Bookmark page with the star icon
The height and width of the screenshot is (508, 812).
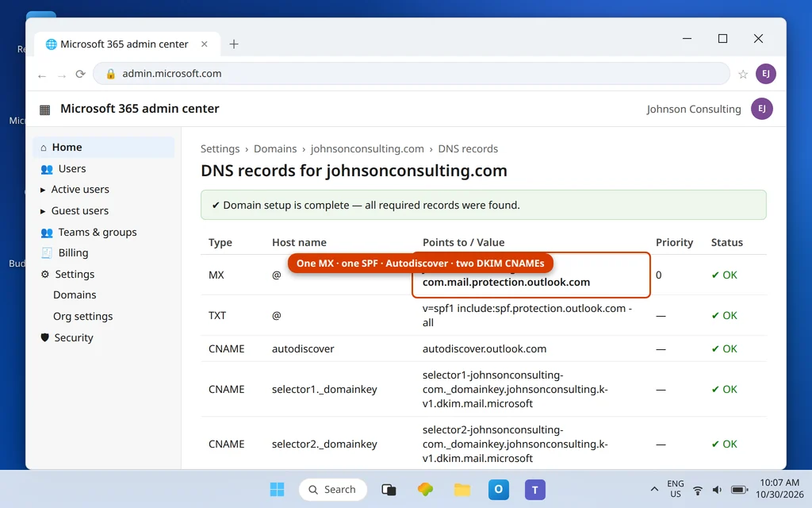tap(743, 74)
